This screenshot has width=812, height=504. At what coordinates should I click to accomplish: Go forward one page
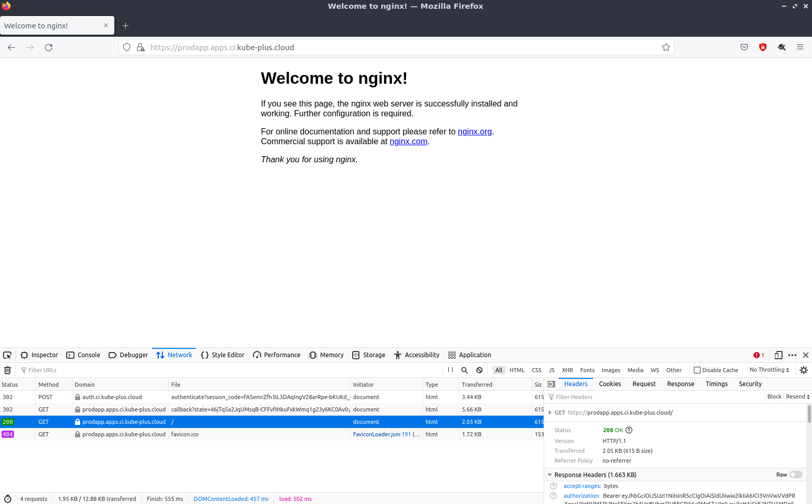tap(30, 47)
